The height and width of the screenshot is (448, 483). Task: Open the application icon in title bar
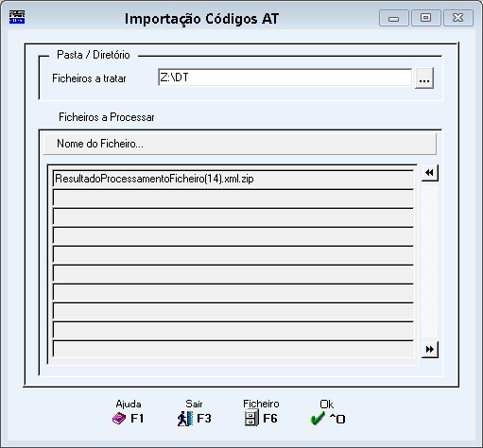click(x=17, y=17)
